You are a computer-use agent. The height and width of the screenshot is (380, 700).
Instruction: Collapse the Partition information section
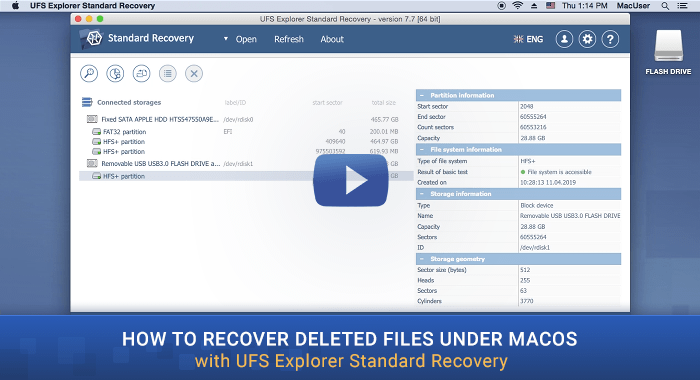[x=422, y=95]
